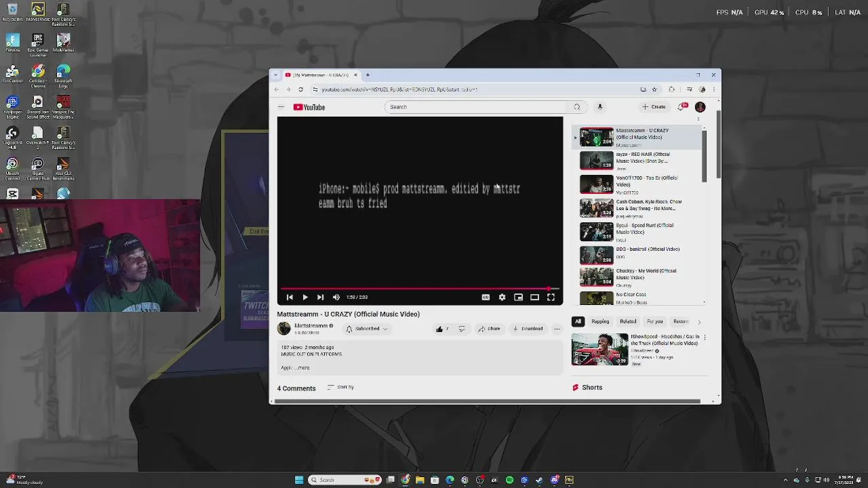Screen dimensions: 868x488
Task: Click the mix playlist panel scrollbar
Action: click(x=704, y=156)
